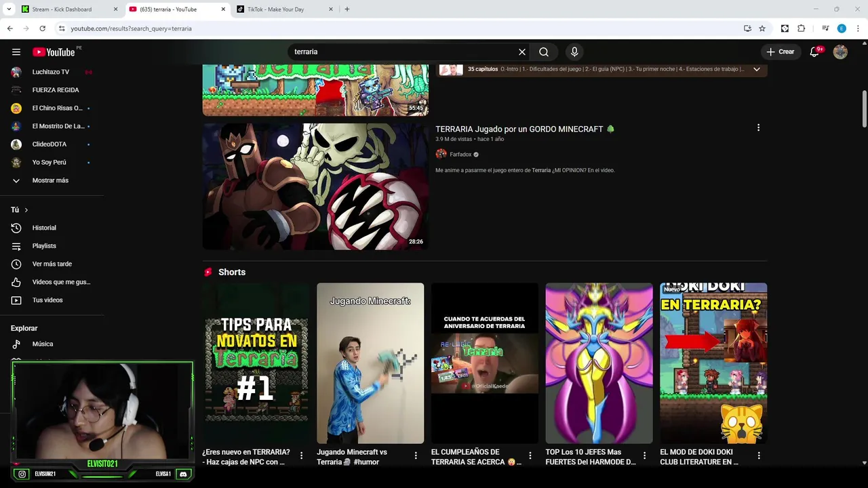Image resolution: width=868 pixels, height=488 pixels.
Task: Open Playlists in the sidebar
Action: [x=52, y=246]
